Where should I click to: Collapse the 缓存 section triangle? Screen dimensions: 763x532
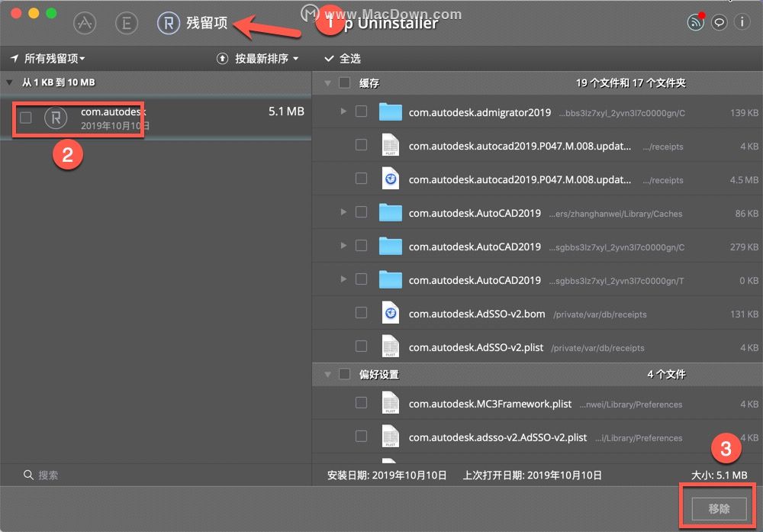327,83
